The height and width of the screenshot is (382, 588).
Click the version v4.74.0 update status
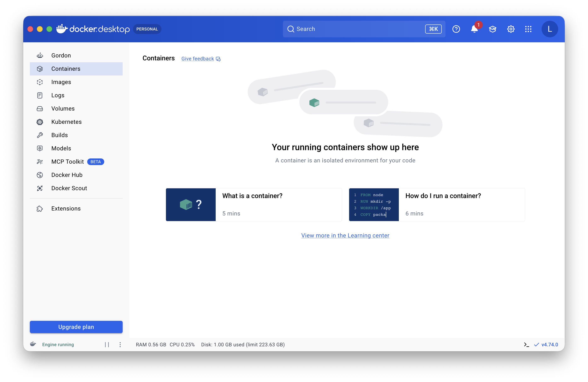pyautogui.click(x=546, y=344)
